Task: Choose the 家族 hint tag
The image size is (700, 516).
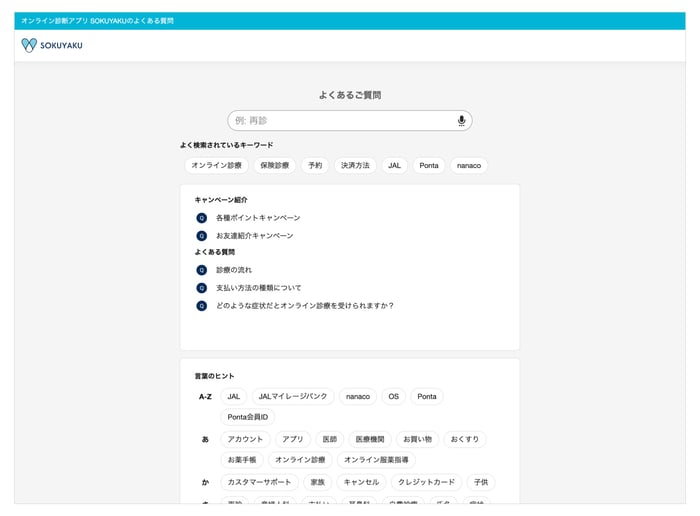Action: pyautogui.click(x=317, y=482)
